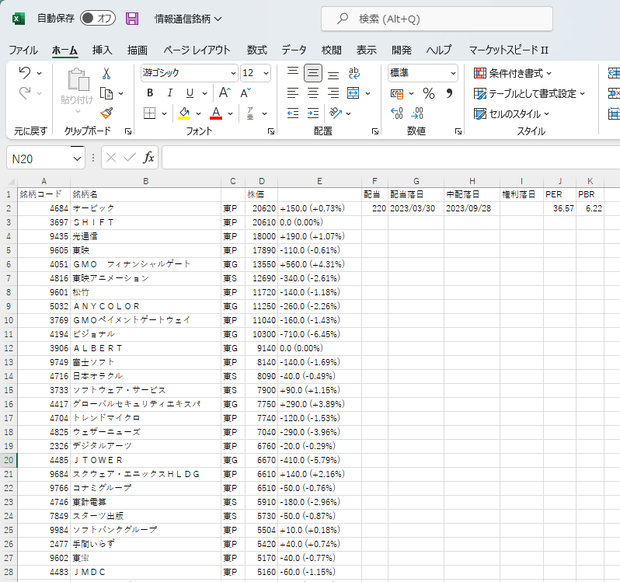This screenshot has width=620, height=582.
Task: Align text left
Action: [x=293, y=93]
